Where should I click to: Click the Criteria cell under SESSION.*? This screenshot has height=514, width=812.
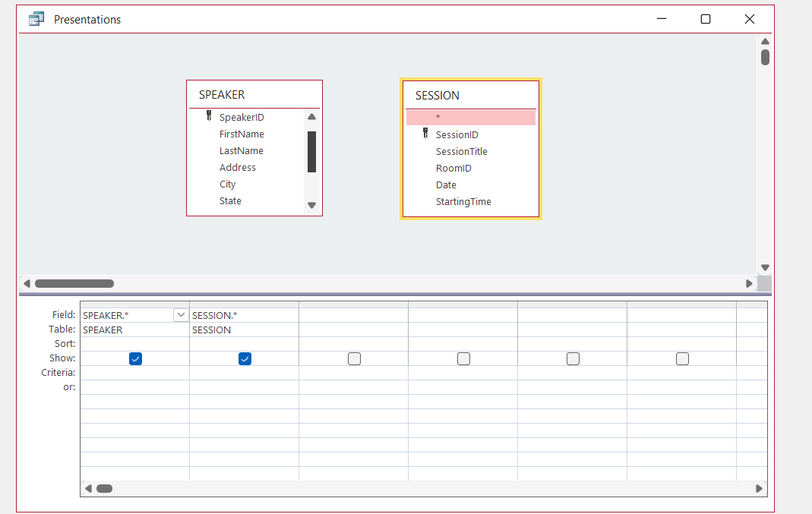pyautogui.click(x=244, y=374)
